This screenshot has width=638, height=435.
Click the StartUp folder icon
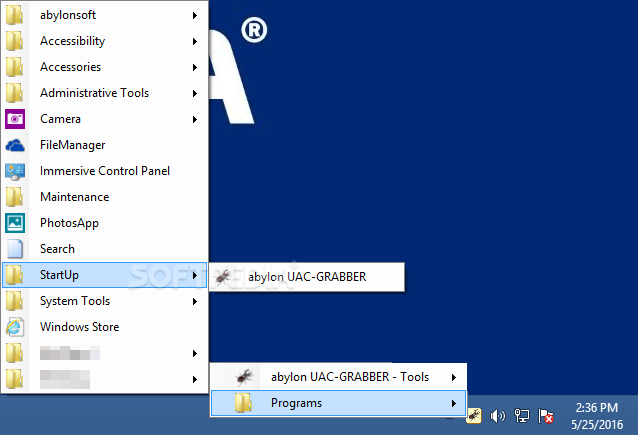click(x=14, y=275)
